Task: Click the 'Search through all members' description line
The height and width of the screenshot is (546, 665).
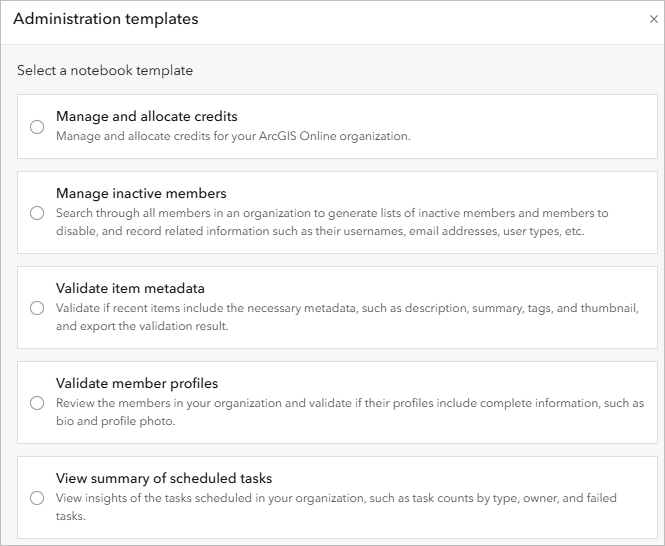Action: [x=332, y=213]
